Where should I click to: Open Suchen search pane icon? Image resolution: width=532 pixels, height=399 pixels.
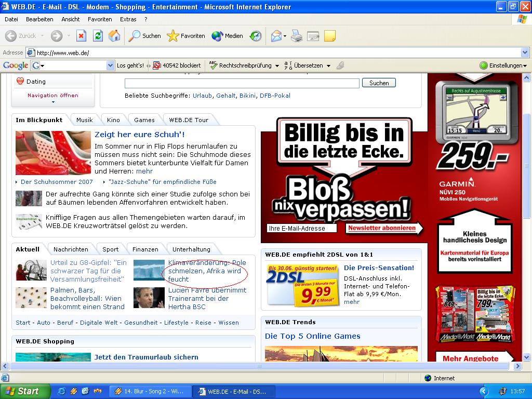point(135,36)
